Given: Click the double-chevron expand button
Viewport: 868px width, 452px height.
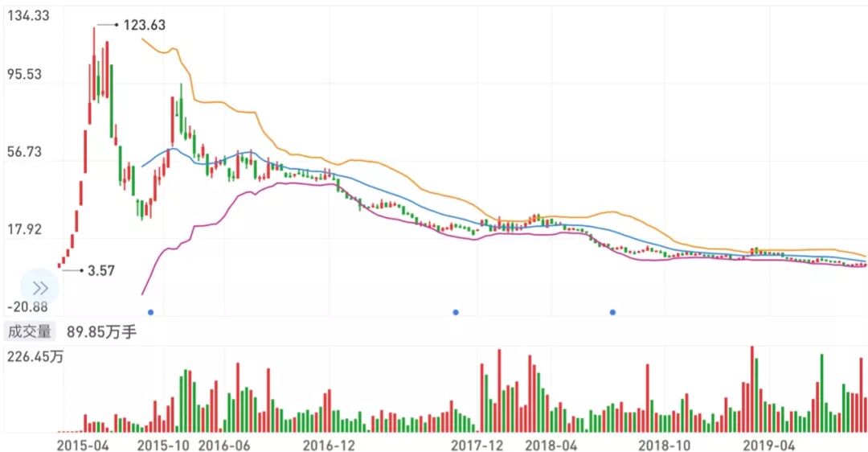Looking at the screenshot, I should (x=40, y=288).
